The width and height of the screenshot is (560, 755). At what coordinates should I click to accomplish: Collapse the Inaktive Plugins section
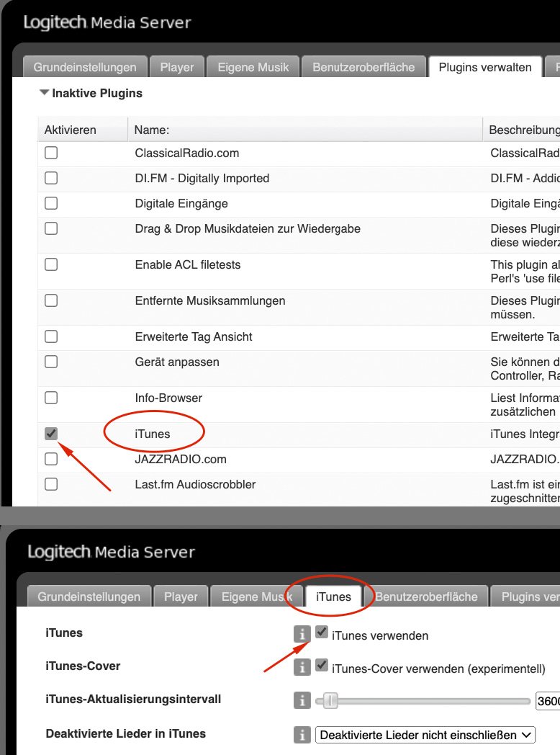point(45,93)
